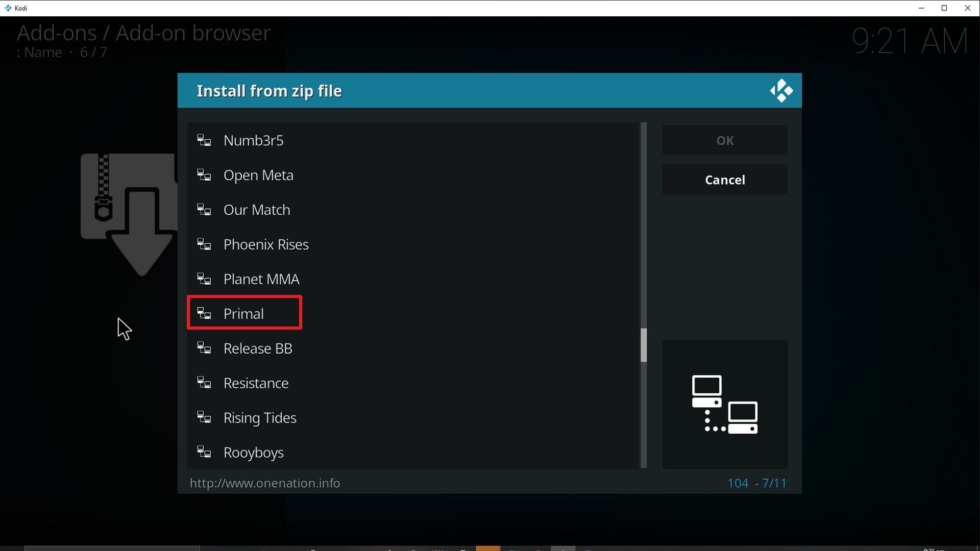The height and width of the screenshot is (551, 980).
Task: Click the zip download icon behind dialog
Action: [129, 215]
